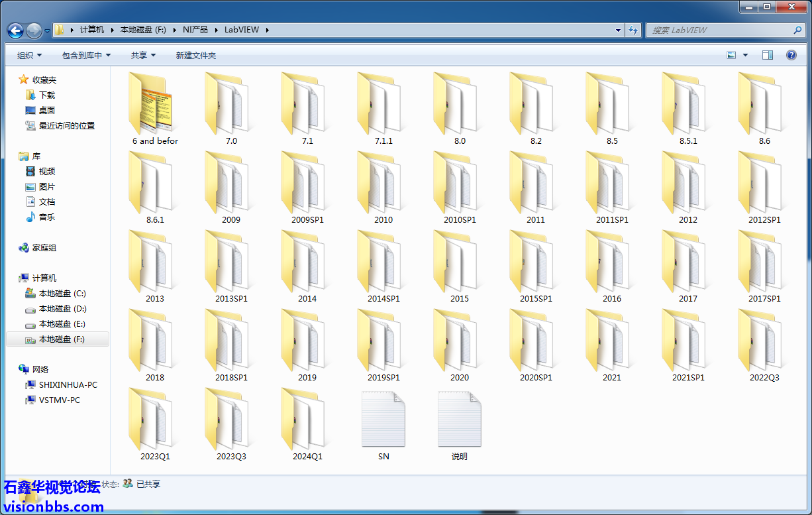Image resolution: width=812 pixels, height=515 pixels.
Task: Select the SN text file
Action: pyautogui.click(x=383, y=421)
